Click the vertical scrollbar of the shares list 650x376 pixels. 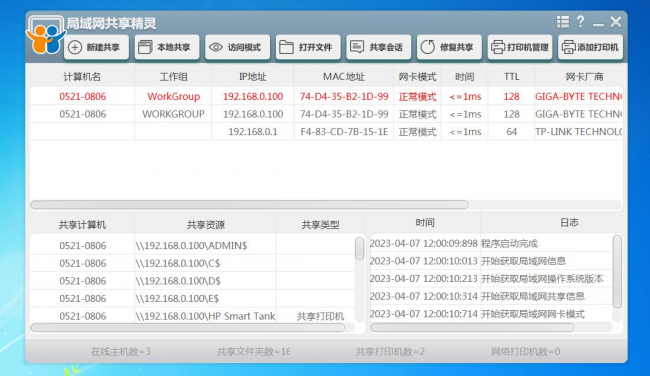point(359,249)
